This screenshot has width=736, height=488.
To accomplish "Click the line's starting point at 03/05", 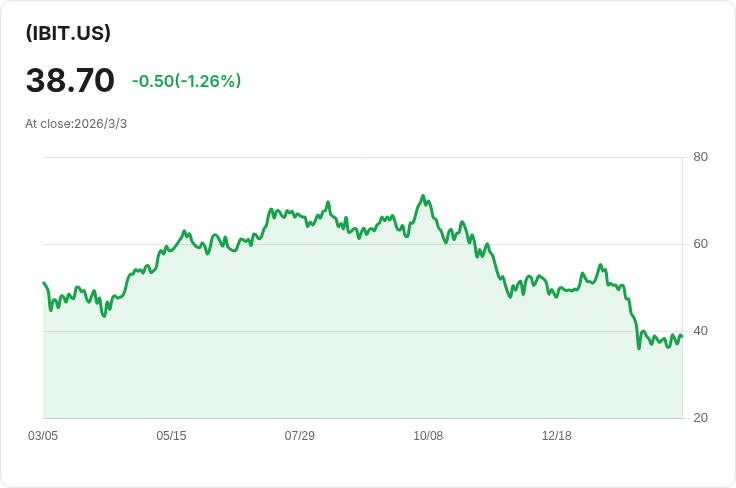I will [44, 282].
